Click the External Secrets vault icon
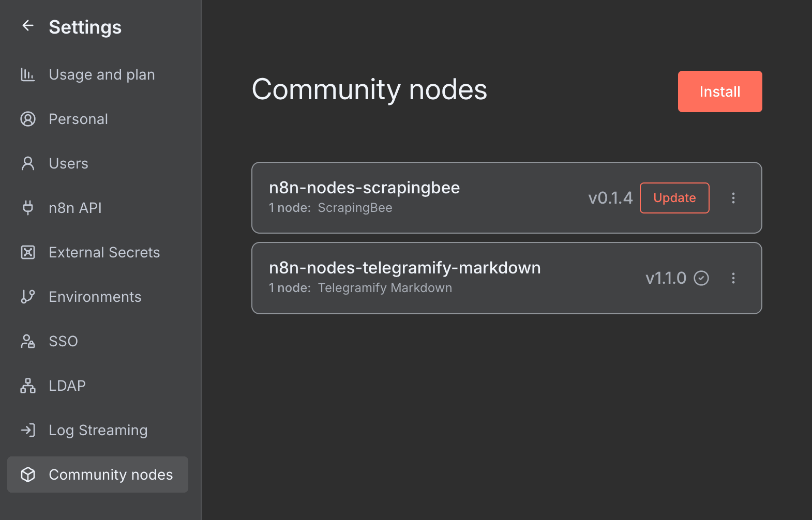Image resolution: width=812 pixels, height=520 pixels. tap(28, 252)
